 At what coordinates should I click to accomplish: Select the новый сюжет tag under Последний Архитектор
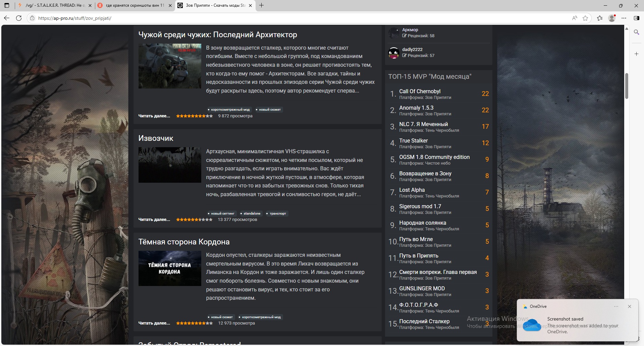tap(269, 110)
